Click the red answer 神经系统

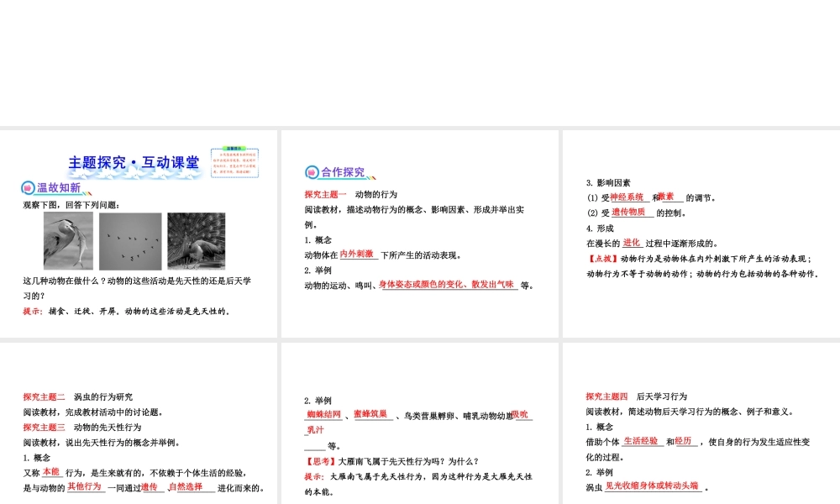pos(627,197)
